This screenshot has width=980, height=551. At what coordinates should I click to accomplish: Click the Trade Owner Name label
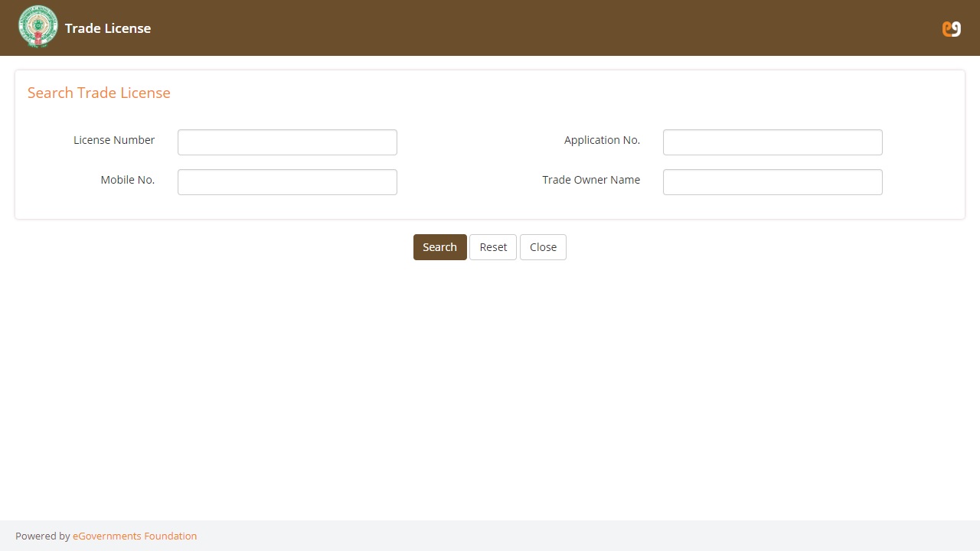coord(591,180)
